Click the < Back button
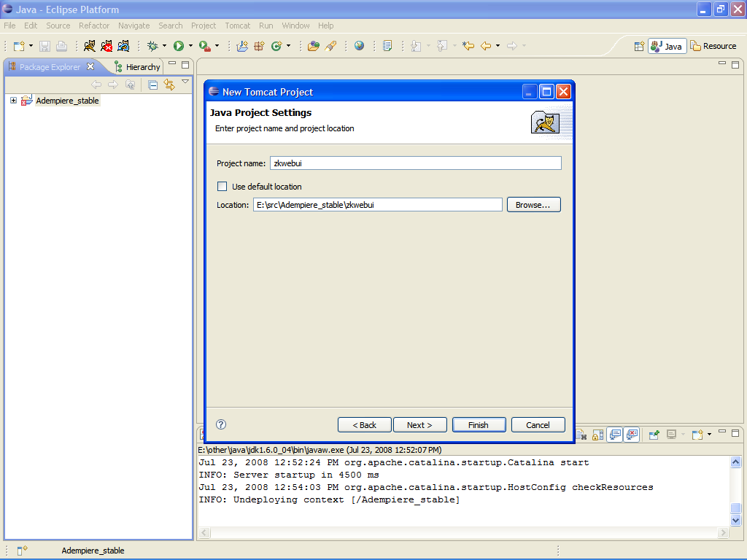 365,425
